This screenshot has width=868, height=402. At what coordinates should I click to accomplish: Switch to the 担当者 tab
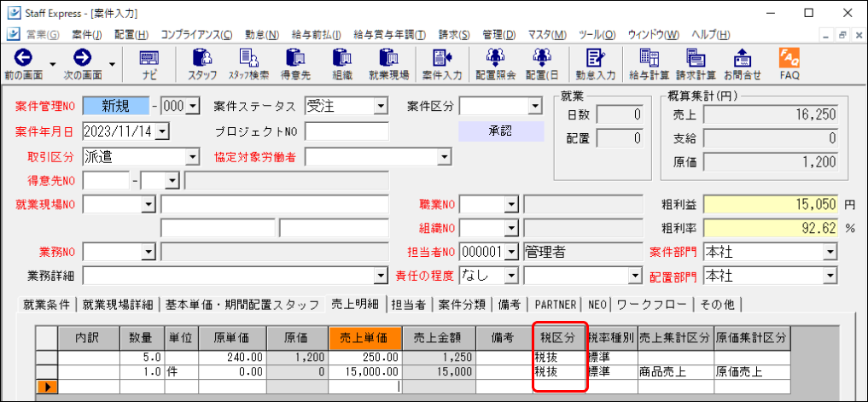click(408, 304)
